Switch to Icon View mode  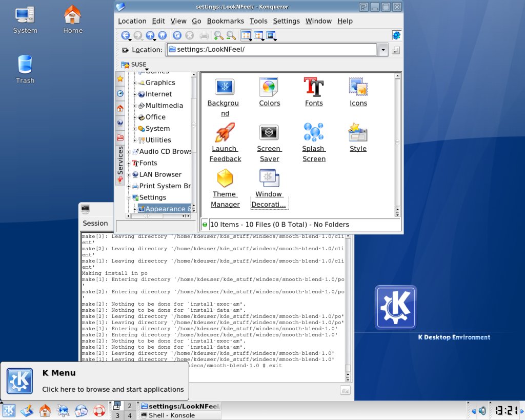(246, 35)
